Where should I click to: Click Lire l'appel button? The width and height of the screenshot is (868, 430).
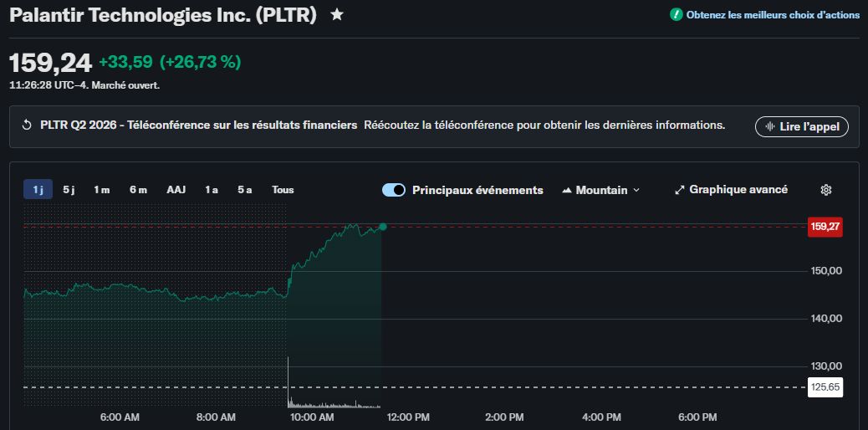(802, 126)
